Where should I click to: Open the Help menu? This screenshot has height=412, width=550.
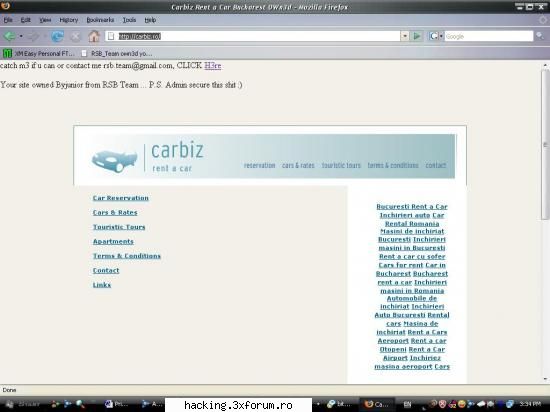[150, 20]
